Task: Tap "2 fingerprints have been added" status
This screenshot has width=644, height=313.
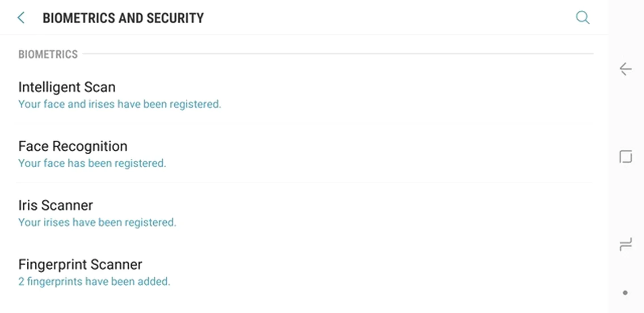Action: pos(94,282)
